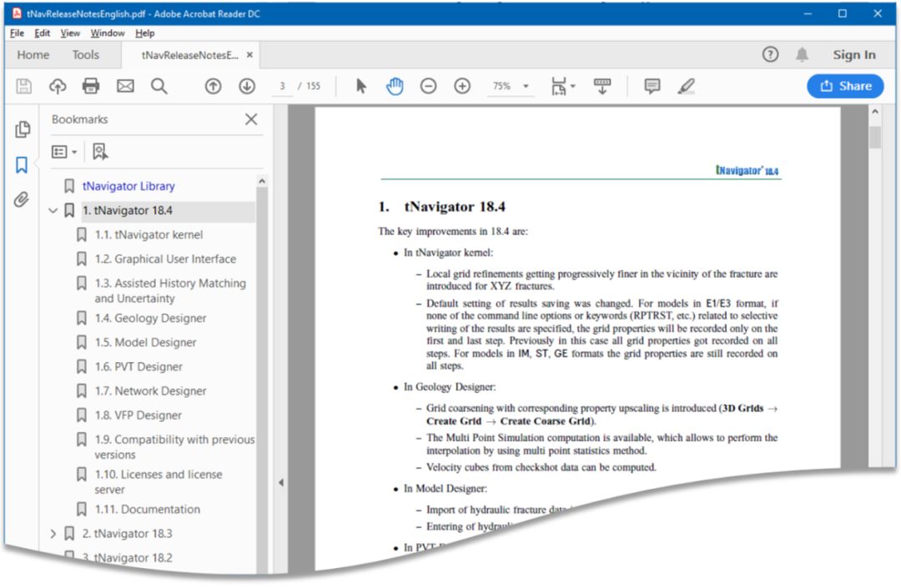Open 1.10. Licenses and license server bookmark
The height and width of the screenshot is (588, 901).
[159, 482]
